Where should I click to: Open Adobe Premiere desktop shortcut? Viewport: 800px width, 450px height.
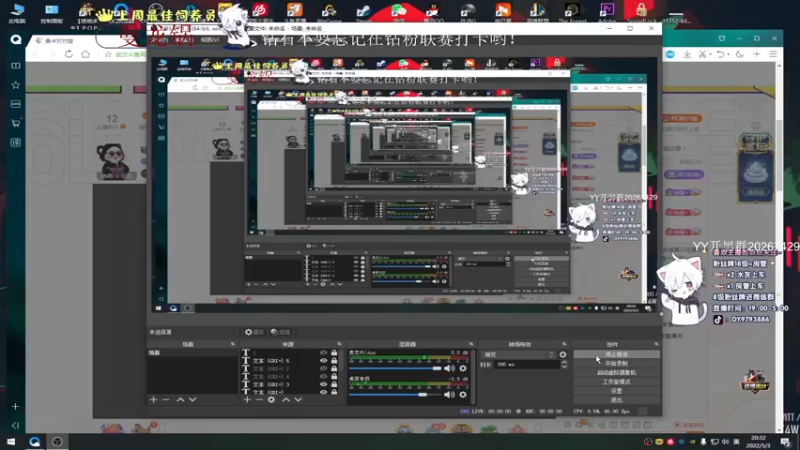click(607, 12)
